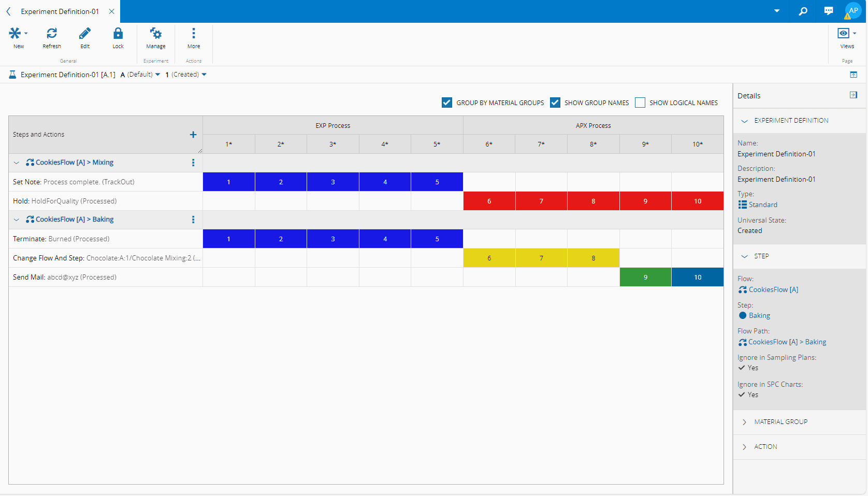Close the Experiment Definition-01 tab
The width and height of the screenshot is (868, 496).
[111, 11]
